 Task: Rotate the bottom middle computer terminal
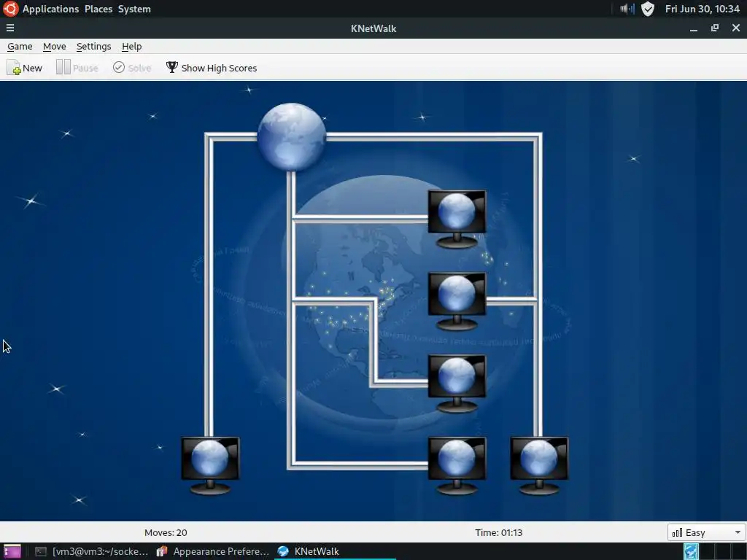coord(457,466)
